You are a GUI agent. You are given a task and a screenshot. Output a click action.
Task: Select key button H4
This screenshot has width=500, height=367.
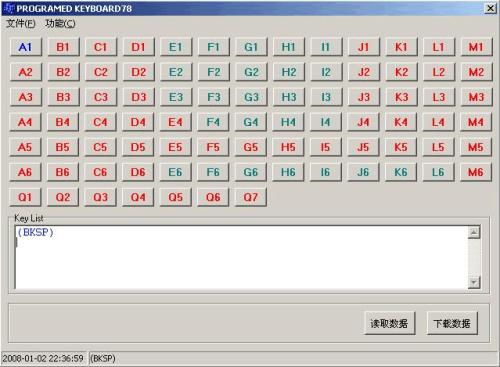point(289,122)
